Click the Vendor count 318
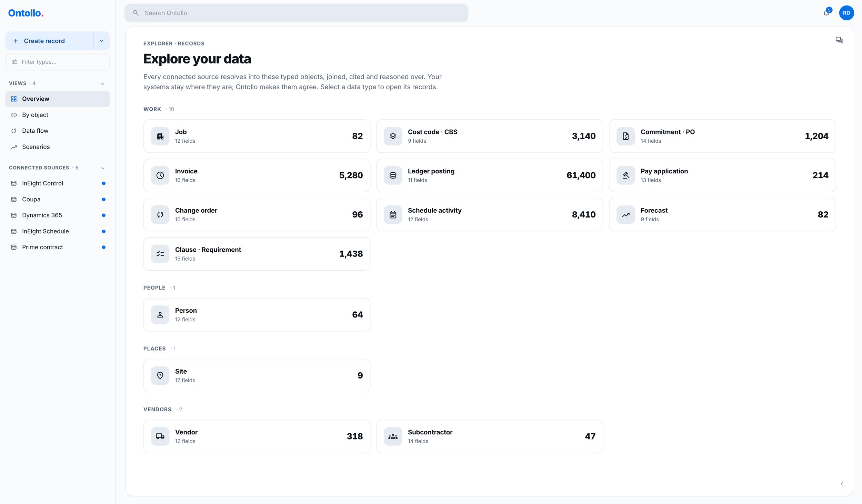 [x=355, y=436]
